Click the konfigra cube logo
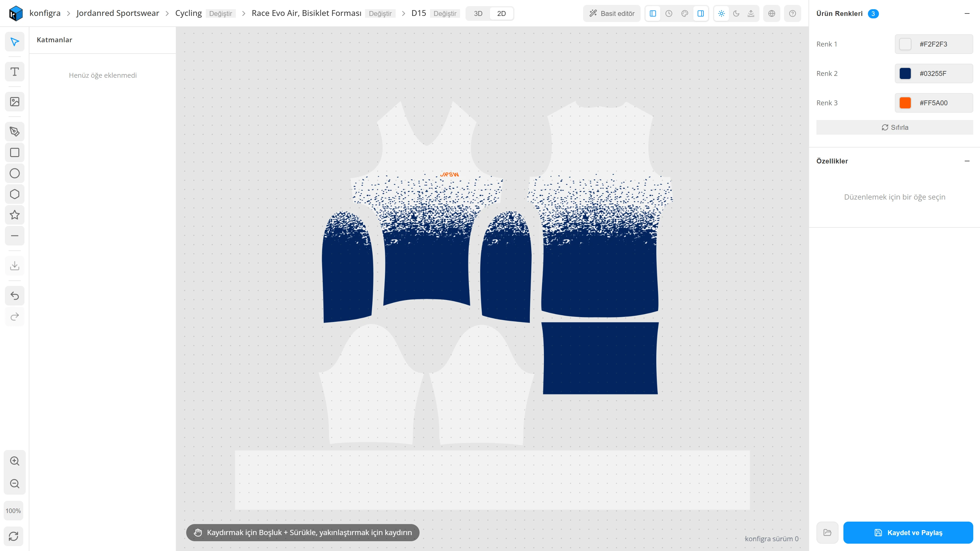This screenshot has height=551, width=980. 16,13
